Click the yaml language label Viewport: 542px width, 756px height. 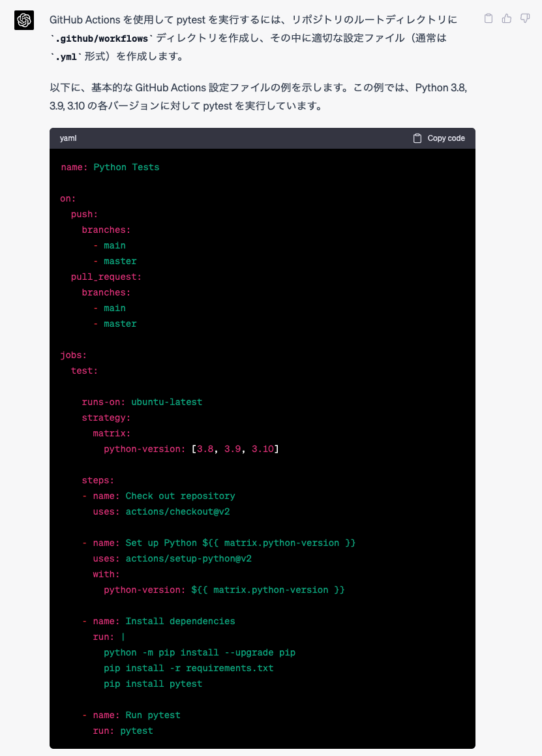[x=68, y=138]
